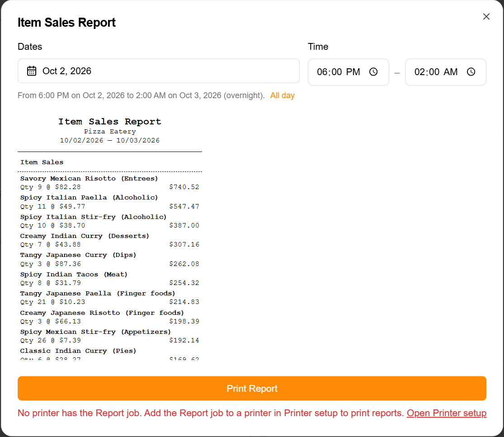Click the $254.32 amount
This screenshot has height=437, width=504.
click(x=184, y=283)
